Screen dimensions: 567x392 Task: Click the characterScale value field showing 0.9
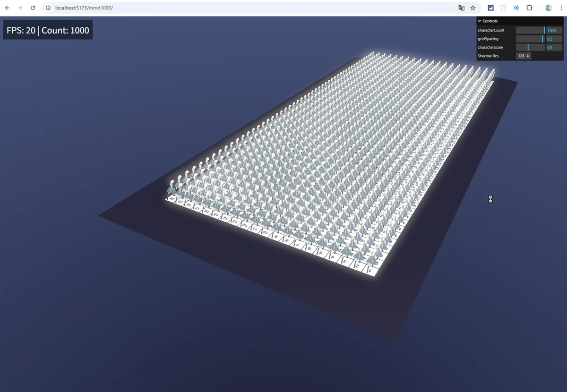tap(554, 47)
